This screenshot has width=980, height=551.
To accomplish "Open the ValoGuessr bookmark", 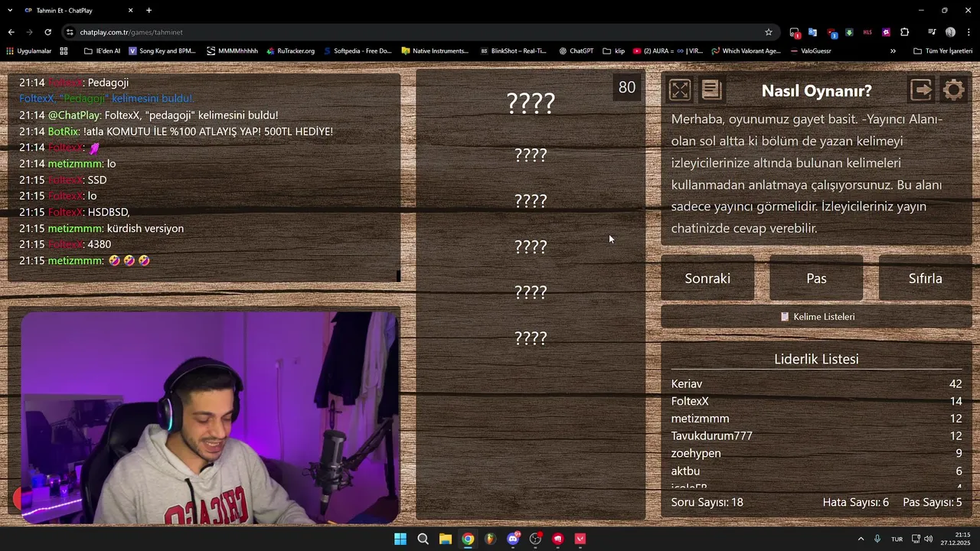I will coord(811,51).
